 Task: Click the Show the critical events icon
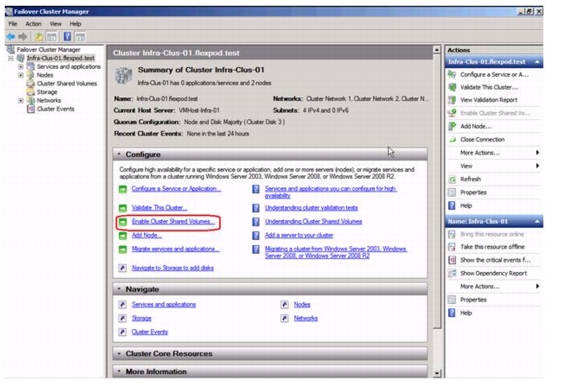pos(452,260)
